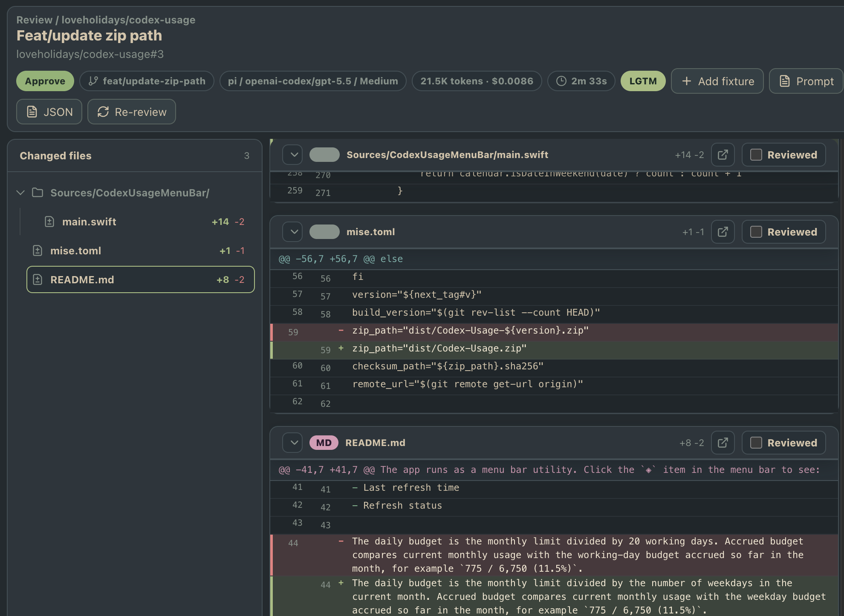This screenshot has width=844, height=616.
Task: Select main.swift in changed files
Action: pos(141,222)
